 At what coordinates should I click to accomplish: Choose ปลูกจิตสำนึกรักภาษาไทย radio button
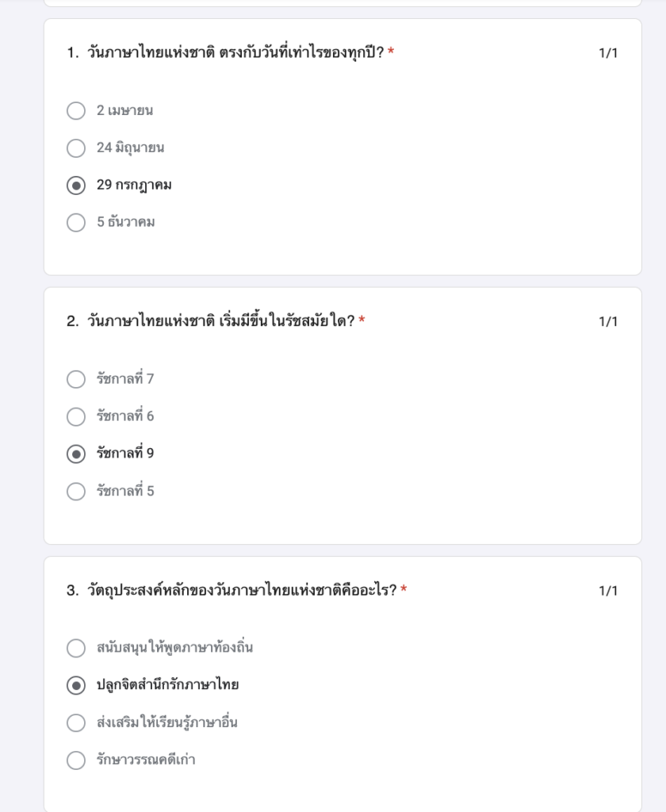click(x=76, y=685)
